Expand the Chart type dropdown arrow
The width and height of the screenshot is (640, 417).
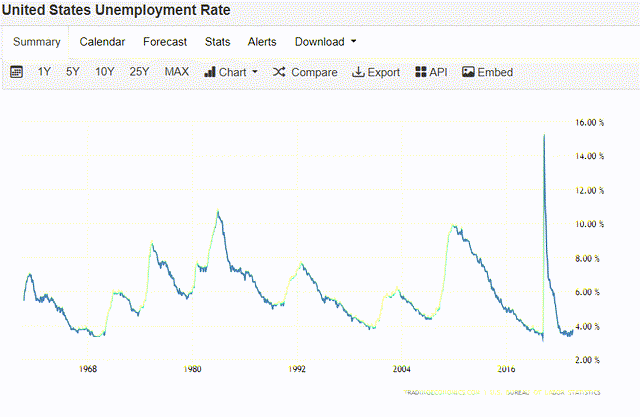pyautogui.click(x=255, y=72)
